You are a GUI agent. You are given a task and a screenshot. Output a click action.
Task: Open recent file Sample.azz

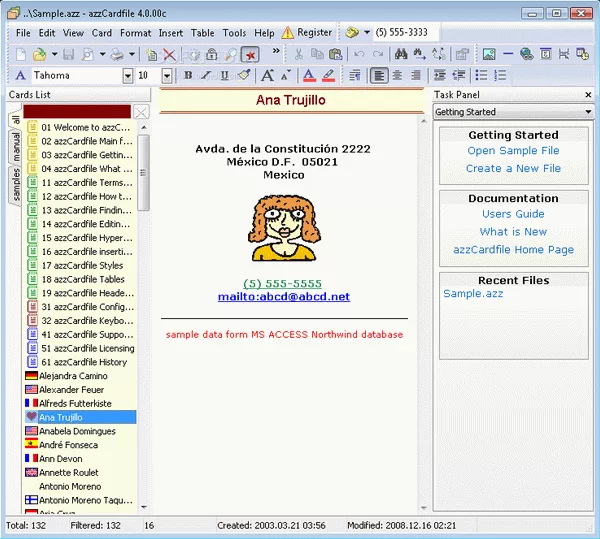[473, 293]
